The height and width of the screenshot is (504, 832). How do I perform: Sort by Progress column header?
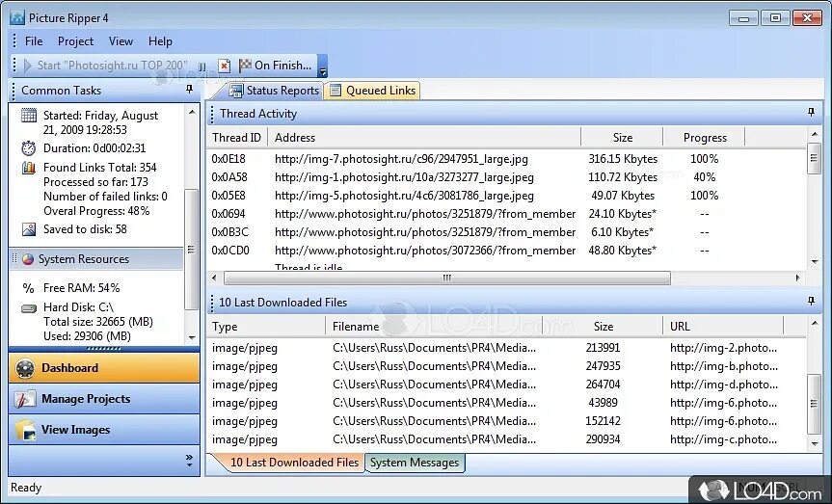coord(705,138)
